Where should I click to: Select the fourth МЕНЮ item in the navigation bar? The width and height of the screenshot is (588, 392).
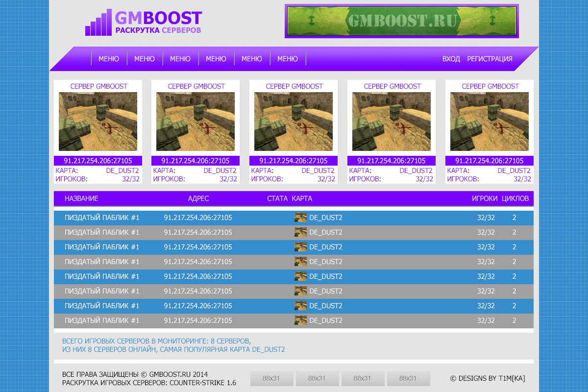pos(216,59)
